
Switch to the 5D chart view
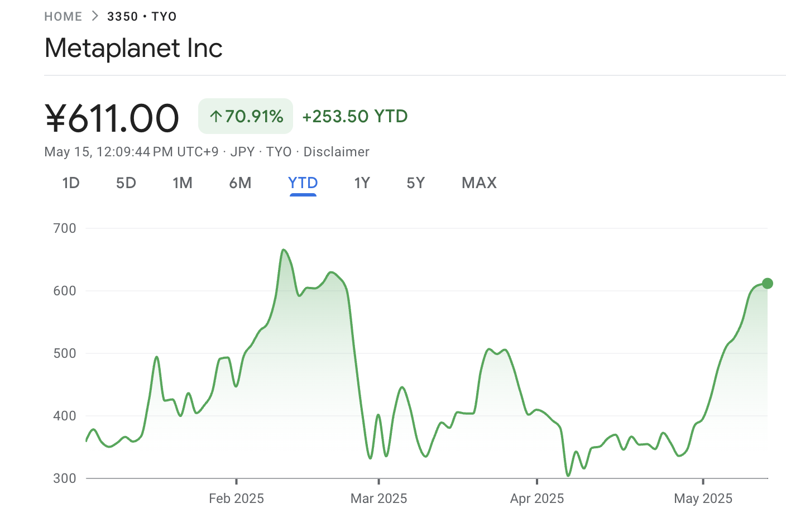coord(126,183)
